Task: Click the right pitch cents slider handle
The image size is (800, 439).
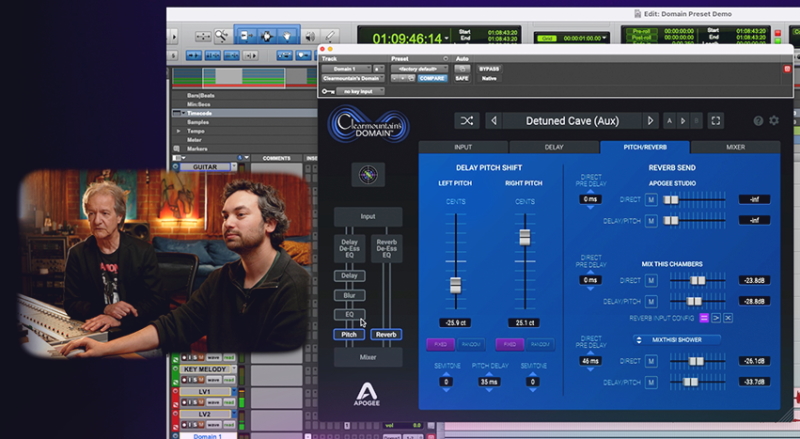Action: (523, 238)
